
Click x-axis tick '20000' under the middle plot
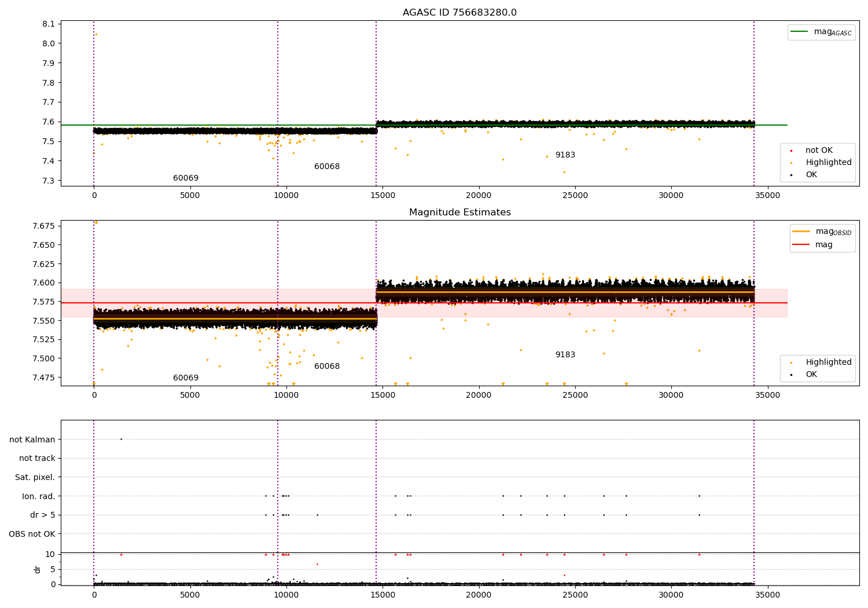(x=479, y=395)
